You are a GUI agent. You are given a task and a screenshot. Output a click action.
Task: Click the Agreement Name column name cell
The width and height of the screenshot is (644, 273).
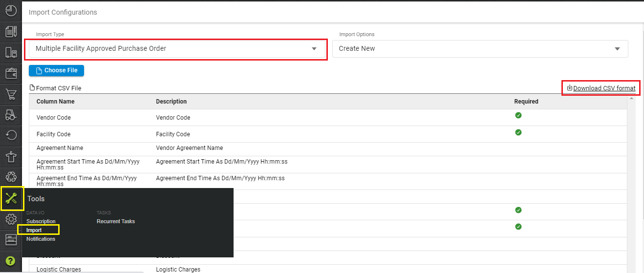point(60,148)
